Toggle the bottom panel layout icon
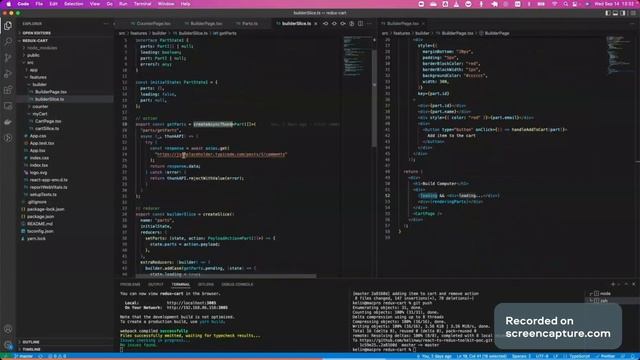The image size is (640, 360). pyautogui.click(x=616, y=13)
